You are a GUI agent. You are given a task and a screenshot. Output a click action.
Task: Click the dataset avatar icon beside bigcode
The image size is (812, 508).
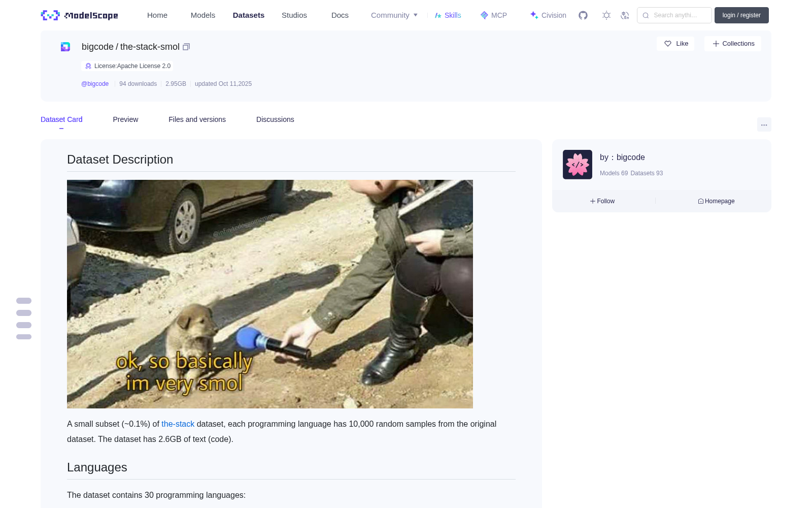(x=65, y=47)
